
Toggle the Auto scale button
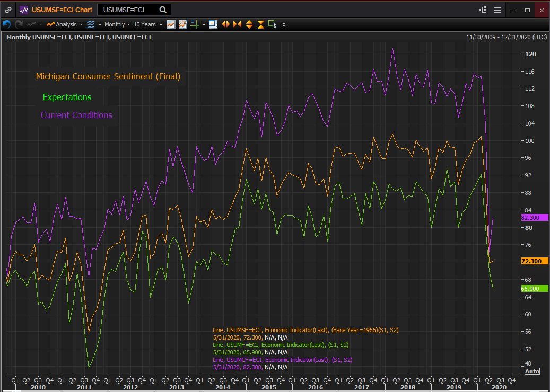[x=531, y=371]
